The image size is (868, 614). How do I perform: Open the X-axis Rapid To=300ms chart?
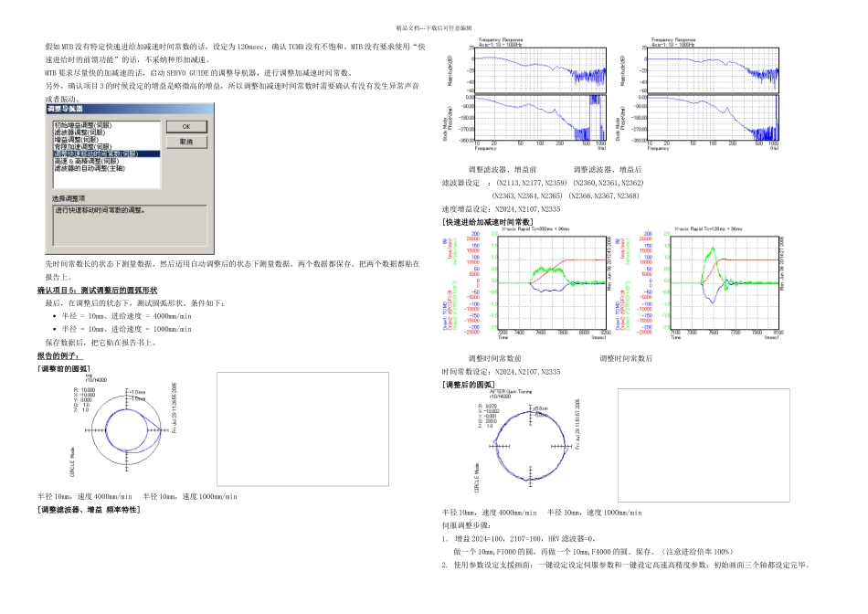point(526,283)
